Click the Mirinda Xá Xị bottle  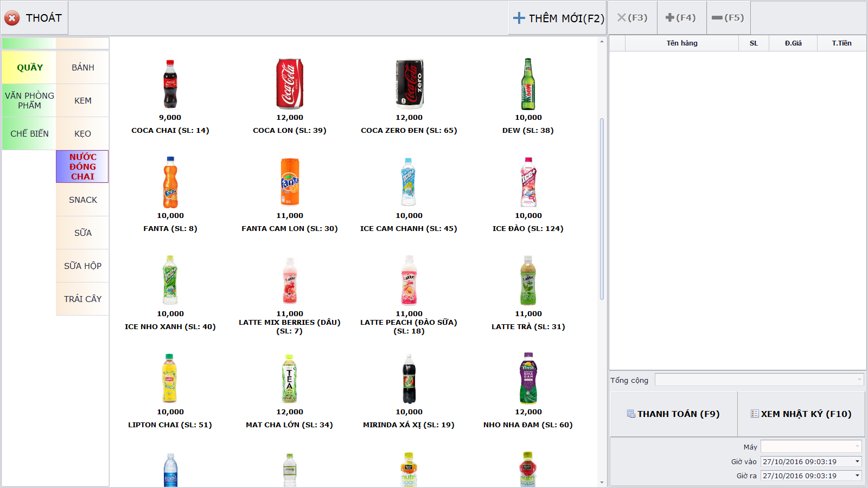409,378
